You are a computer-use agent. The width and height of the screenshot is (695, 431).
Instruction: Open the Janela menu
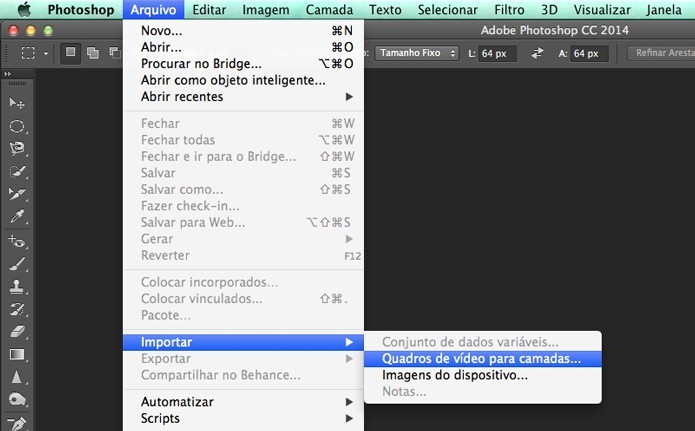[x=664, y=9]
